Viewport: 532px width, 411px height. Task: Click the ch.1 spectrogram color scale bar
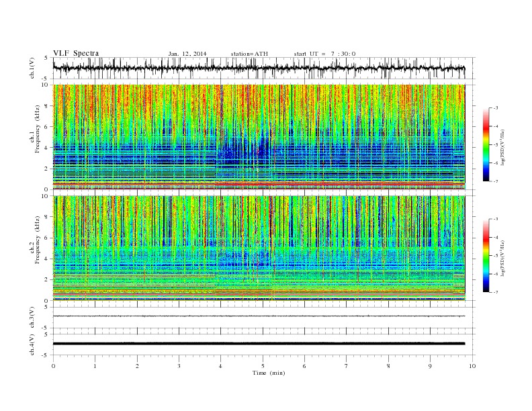click(x=486, y=144)
